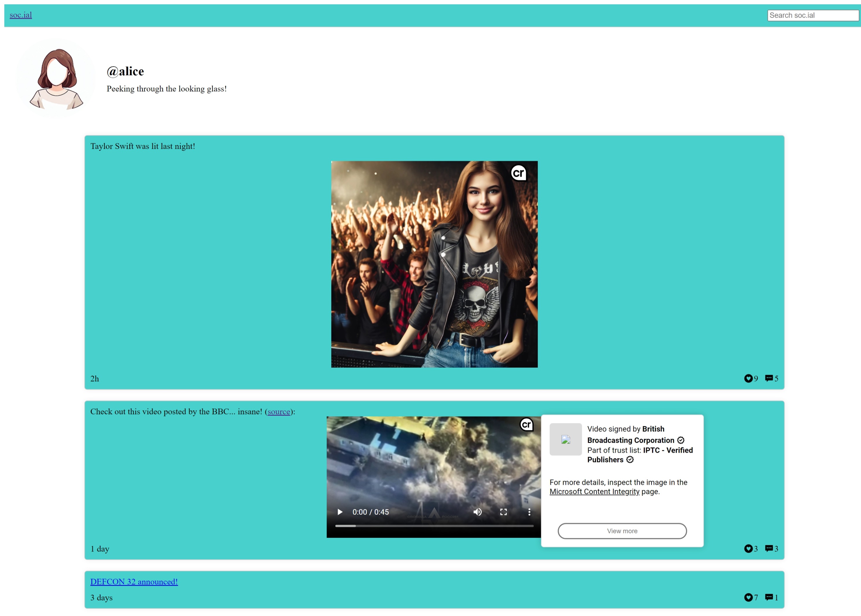Mute the video volume
861x616 pixels.
click(x=478, y=512)
